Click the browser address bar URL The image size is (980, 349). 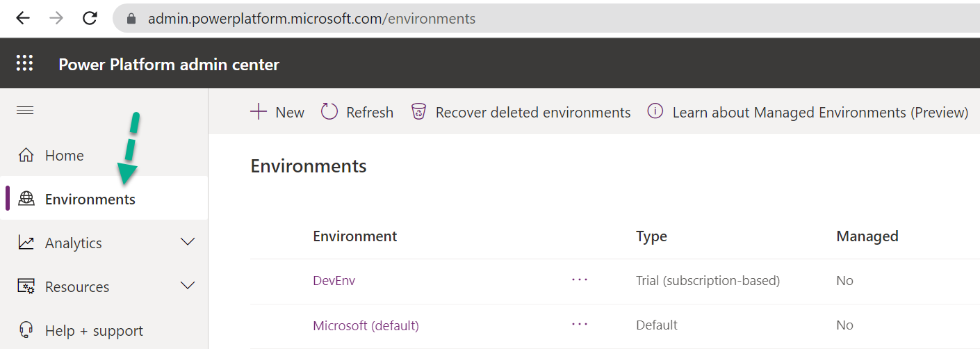click(311, 19)
